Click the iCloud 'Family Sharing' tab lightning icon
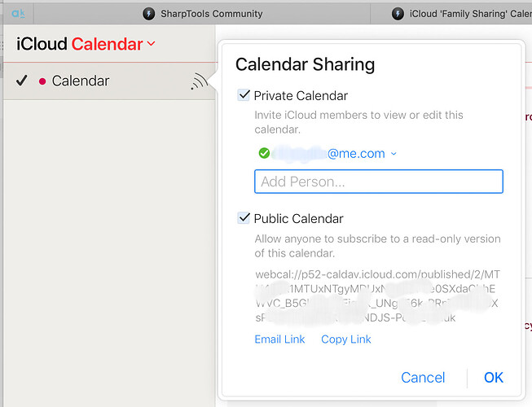The width and height of the screenshot is (532, 407). (x=398, y=13)
